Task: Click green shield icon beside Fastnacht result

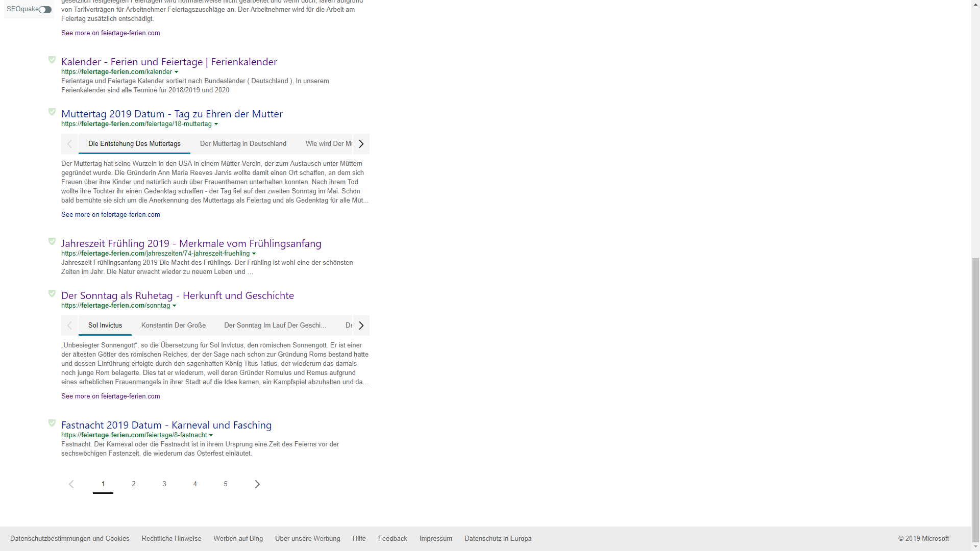Action: click(52, 423)
